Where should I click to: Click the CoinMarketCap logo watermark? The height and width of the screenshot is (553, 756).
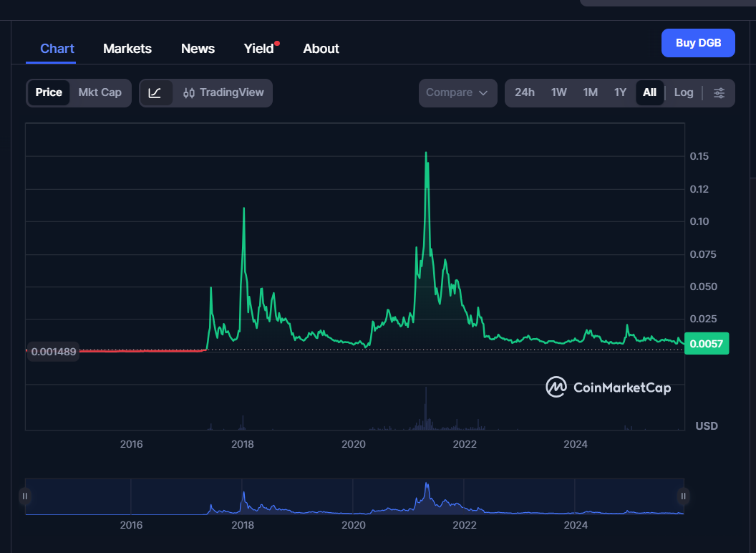608,388
